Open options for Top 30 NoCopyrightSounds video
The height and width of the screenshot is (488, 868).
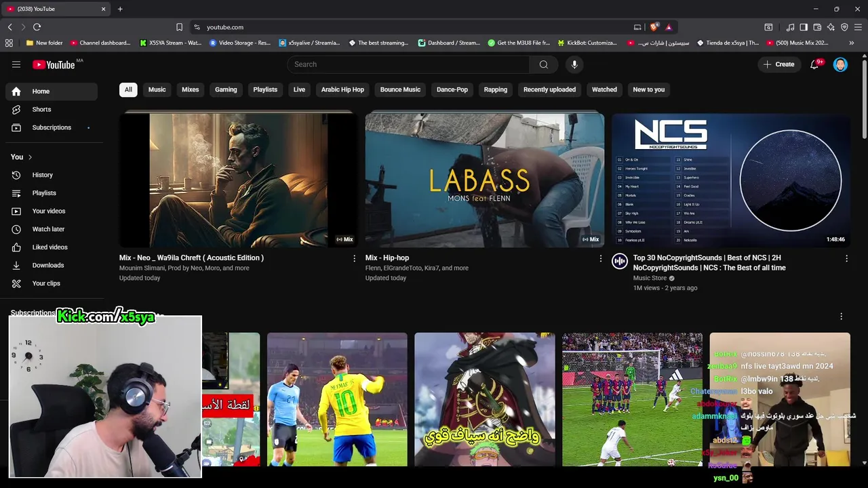(846, 258)
